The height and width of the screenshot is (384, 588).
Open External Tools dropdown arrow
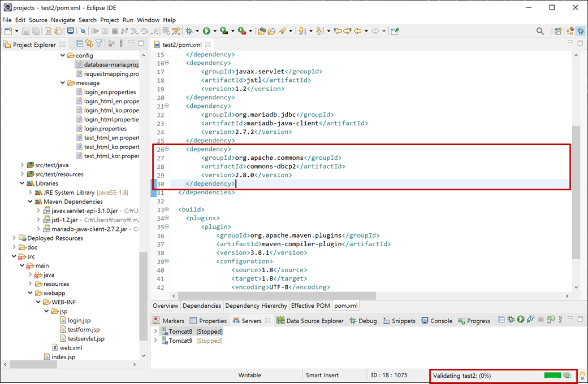tap(250, 31)
